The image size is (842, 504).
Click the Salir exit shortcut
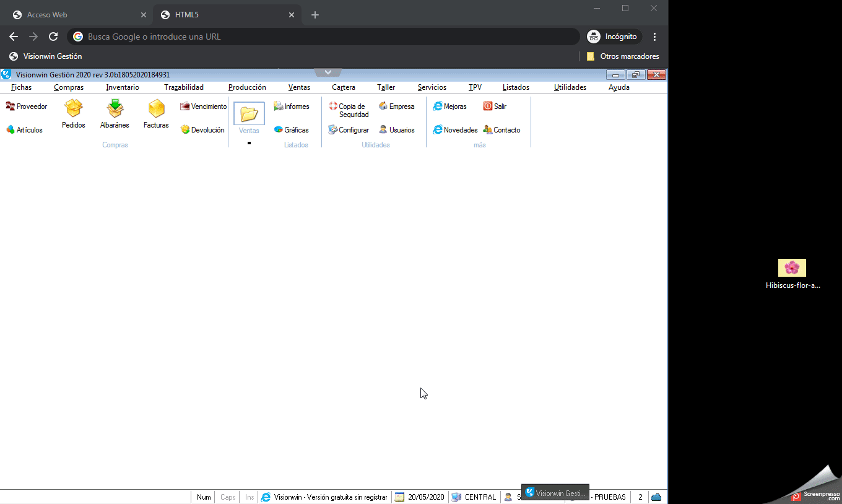tap(495, 106)
